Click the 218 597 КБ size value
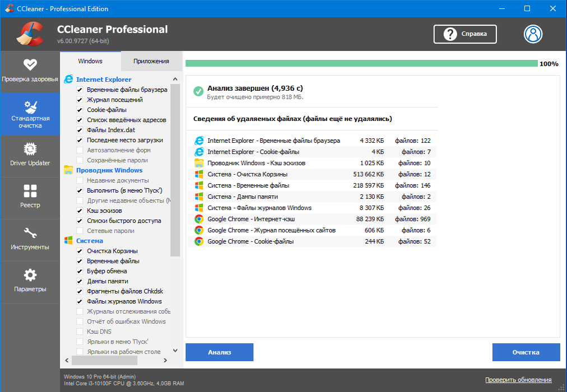 [x=369, y=185]
